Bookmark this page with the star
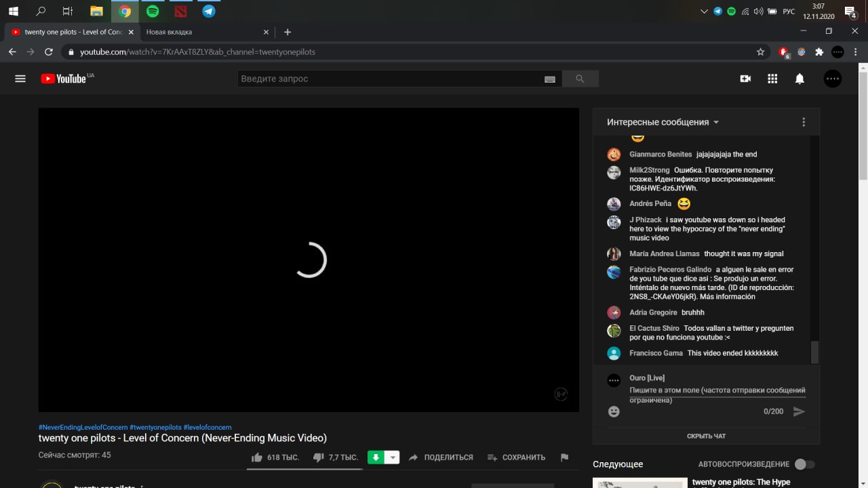 [x=761, y=52]
